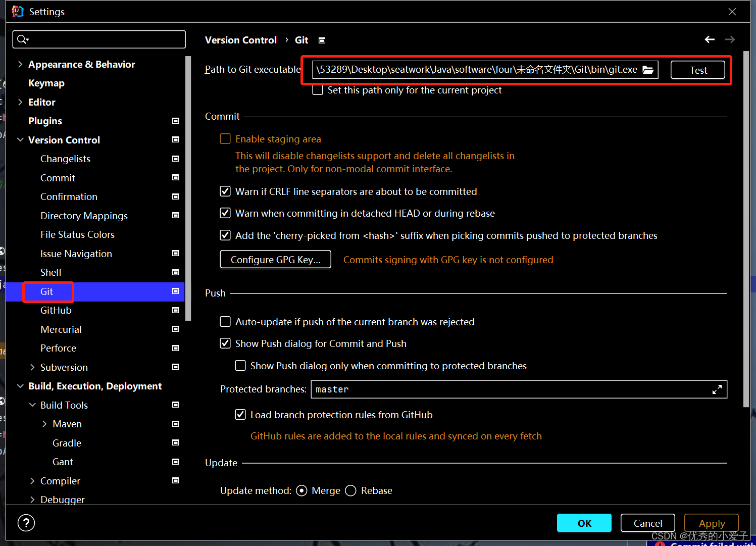Click the search magnifier icon in settings
Image resolution: width=756 pixels, height=546 pixels.
coord(22,39)
